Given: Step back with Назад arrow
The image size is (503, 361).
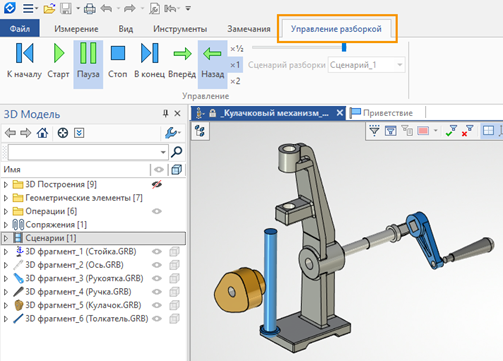Looking at the screenshot, I should [213, 64].
